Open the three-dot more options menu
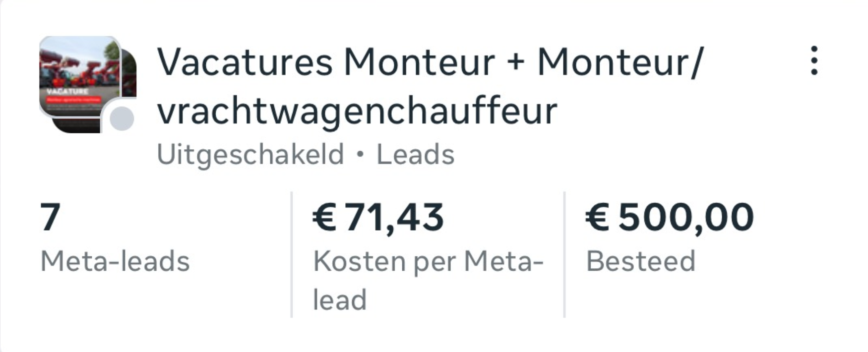Viewport: 868px width, 352px height. pos(814,61)
